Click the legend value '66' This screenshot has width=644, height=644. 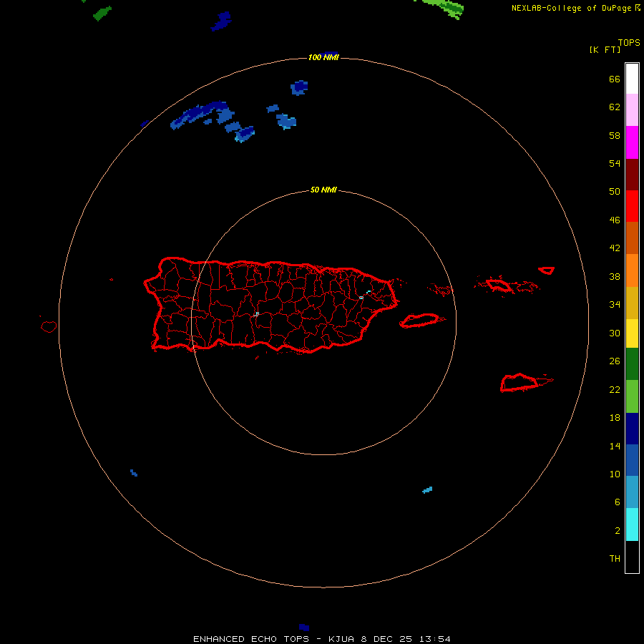615,79
